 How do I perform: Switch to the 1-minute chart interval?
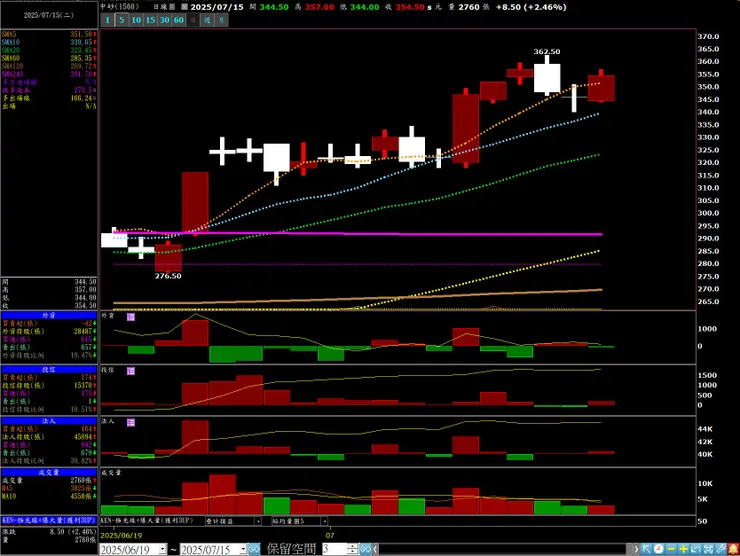click(x=108, y=20)
